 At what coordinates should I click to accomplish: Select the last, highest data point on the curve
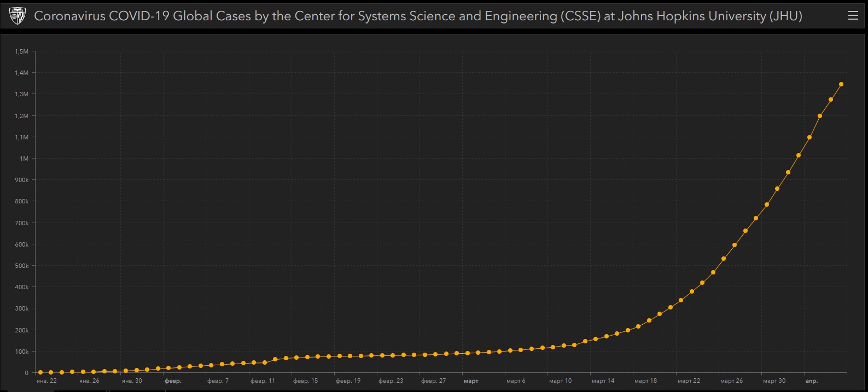[841, 84]
